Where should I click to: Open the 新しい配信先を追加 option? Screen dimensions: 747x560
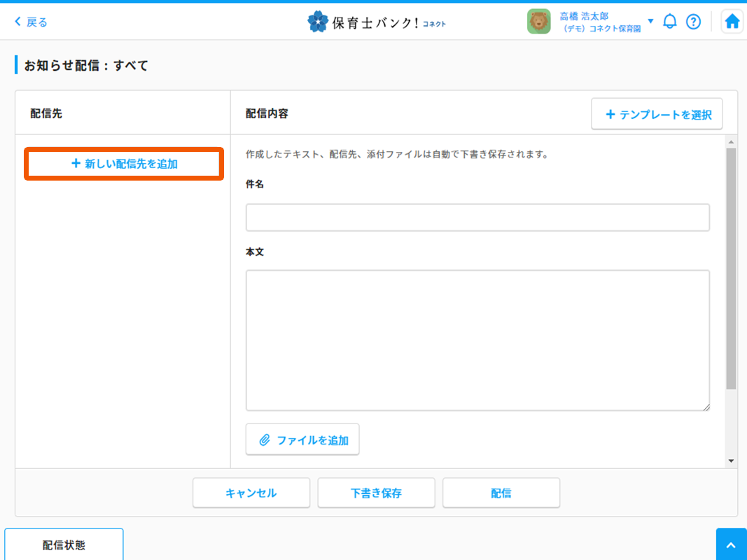click(124, 163)
